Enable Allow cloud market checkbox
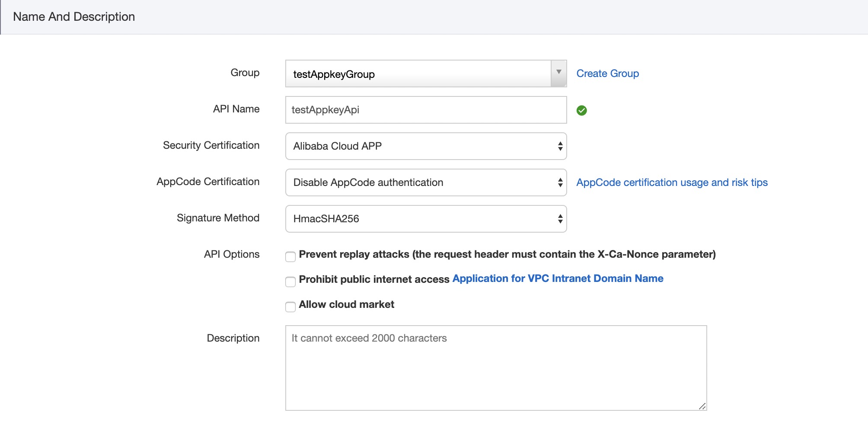This screenshot has width=868, height=435. tap(290, 307)
